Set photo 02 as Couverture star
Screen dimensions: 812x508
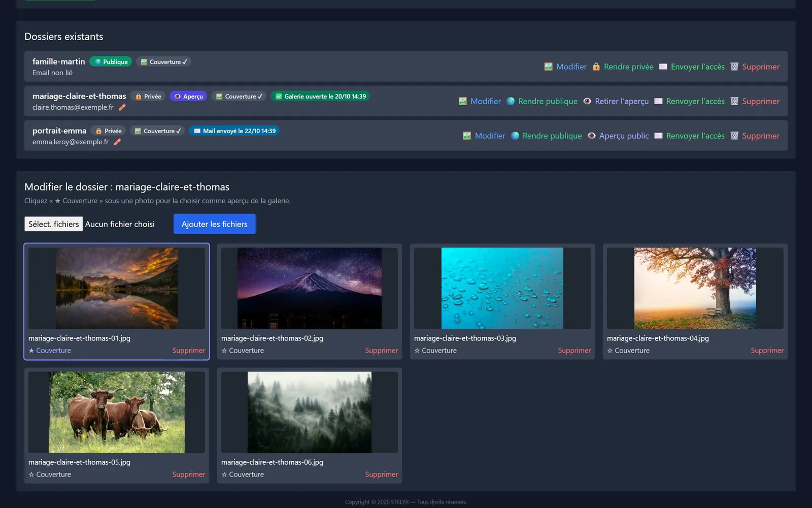(243, 351)
